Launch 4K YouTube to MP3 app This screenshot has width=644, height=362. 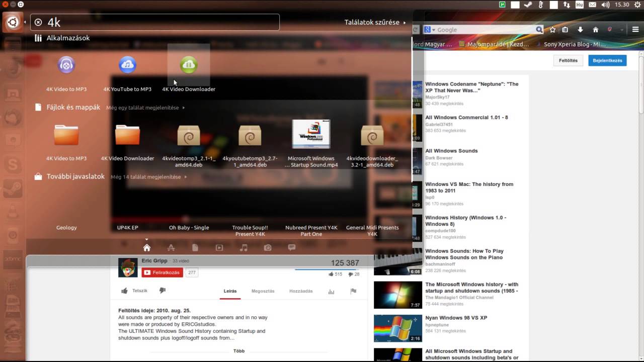[127, 65]
